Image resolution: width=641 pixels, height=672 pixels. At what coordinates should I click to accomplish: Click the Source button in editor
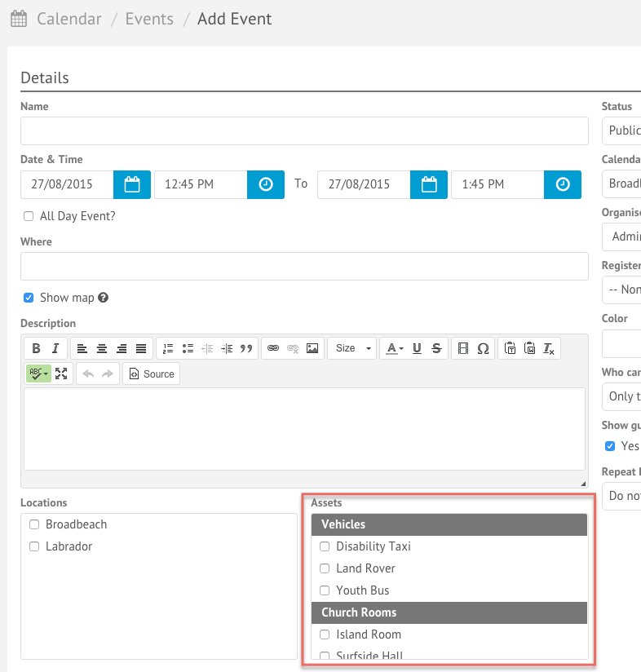(151, 374)
